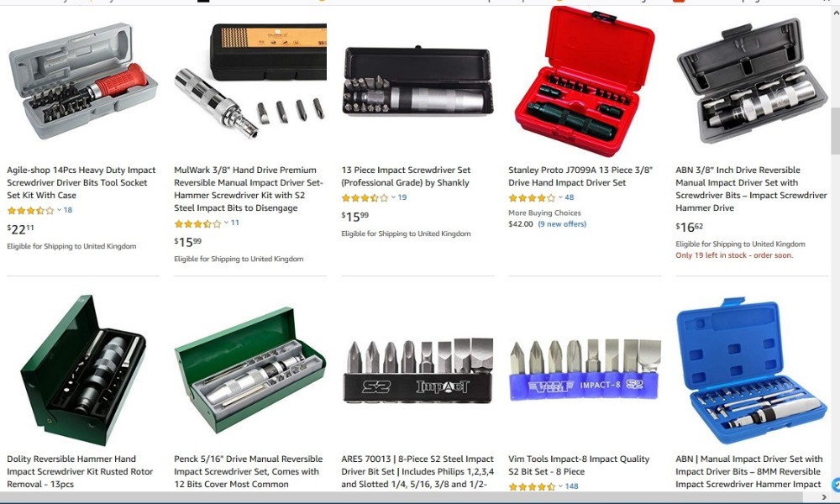Open the 18 reviews for Agile-shop

click(68, 210)
